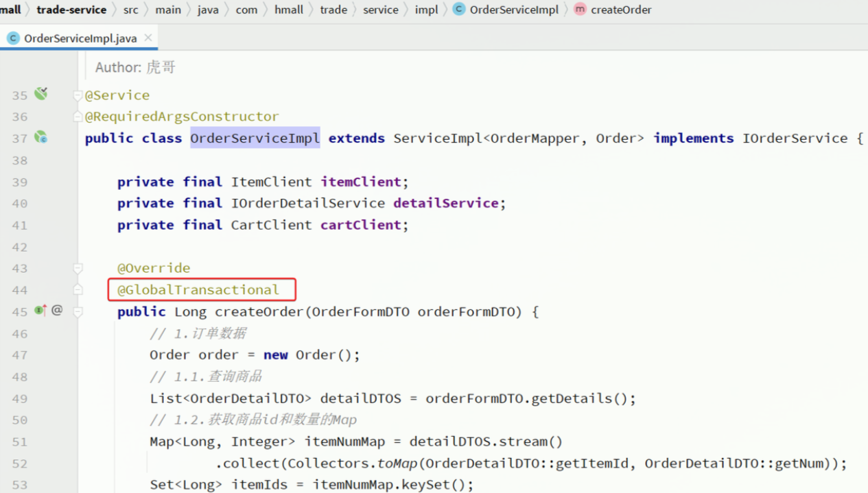868x493 pixels.
Task: Toggle fold marker on line 44 annotation
Action: coord(78,290)
